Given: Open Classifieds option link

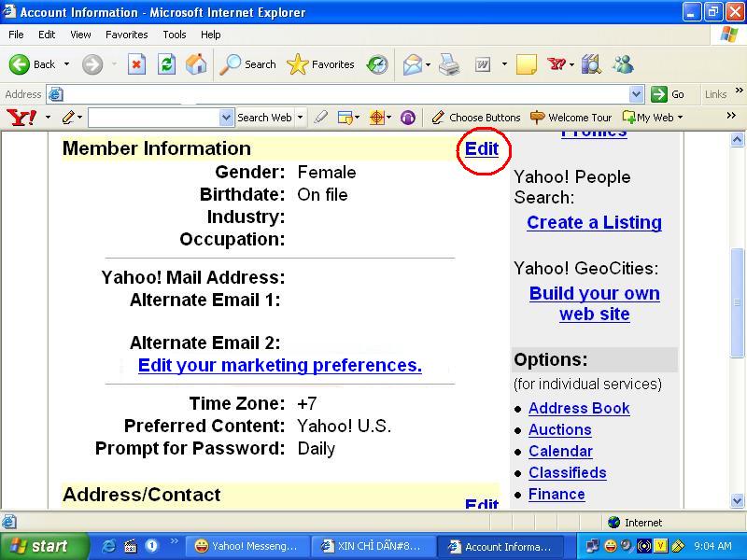Looking at the screenshot, I should (568, 472).
